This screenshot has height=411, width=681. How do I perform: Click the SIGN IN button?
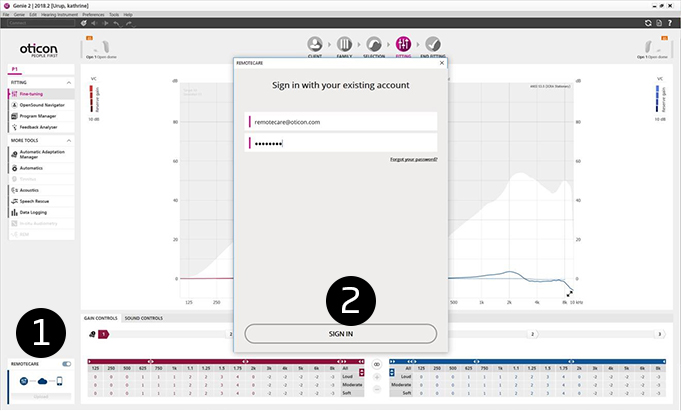tap(340, 334)
